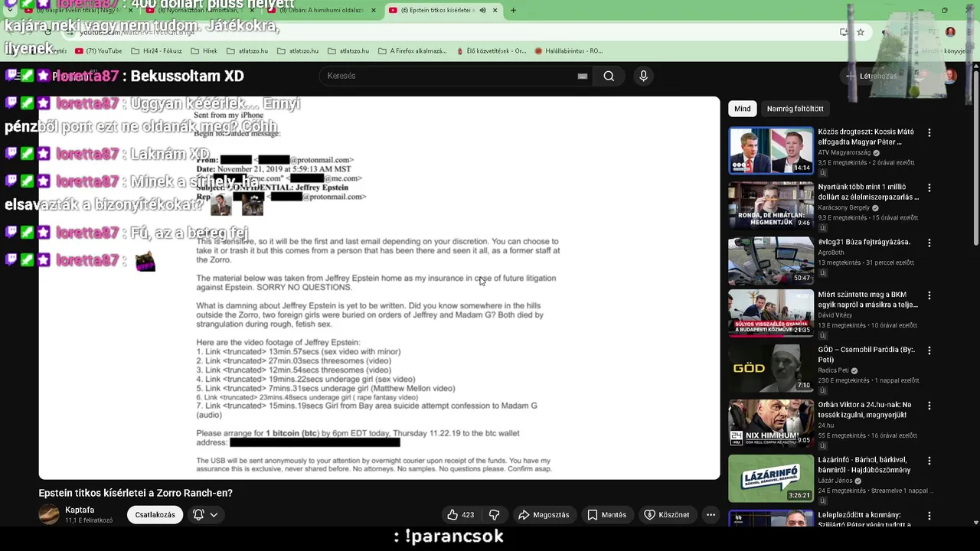Open Halállabirintus bookmark
Viewport: 980px width, 551px height.
tap(569, 51)
